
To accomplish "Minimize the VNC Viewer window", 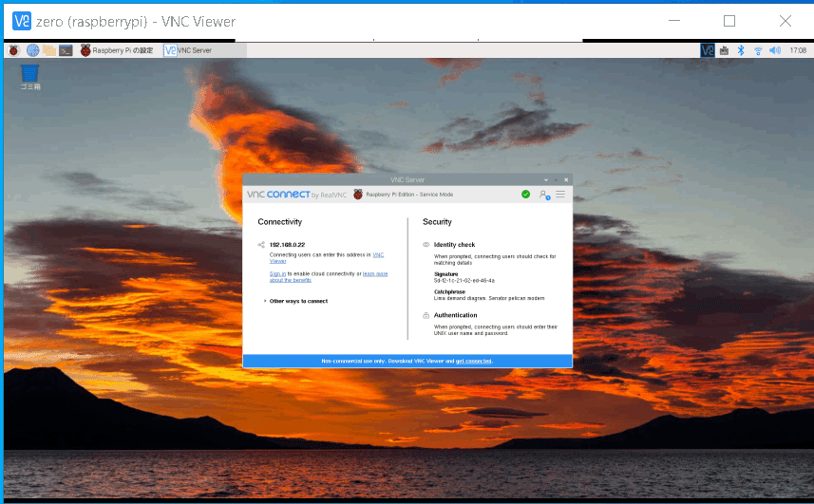I will click(x=674, y=21).
